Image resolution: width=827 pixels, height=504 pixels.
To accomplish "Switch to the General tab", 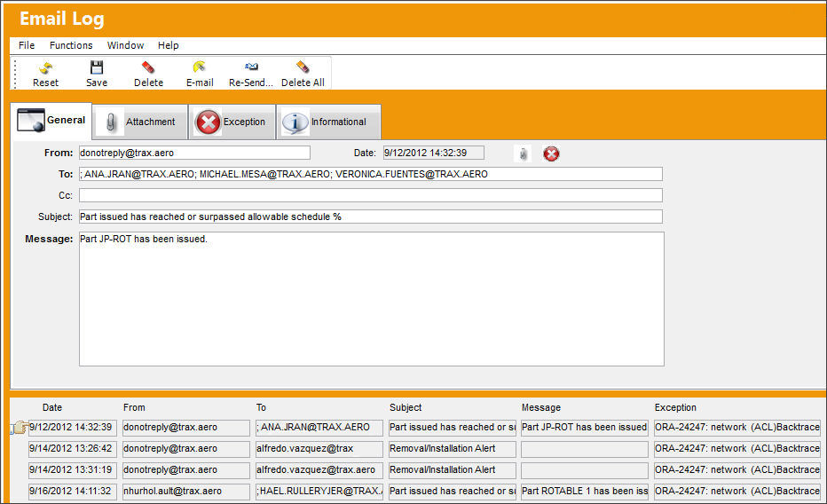I will point(51,120).
